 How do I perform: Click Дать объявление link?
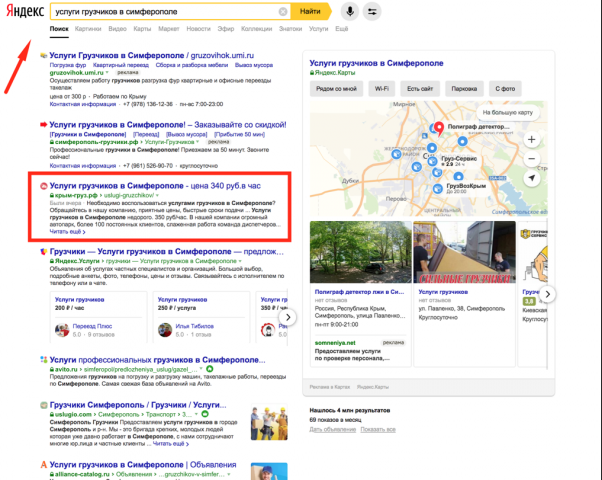[x=332, y=429]
